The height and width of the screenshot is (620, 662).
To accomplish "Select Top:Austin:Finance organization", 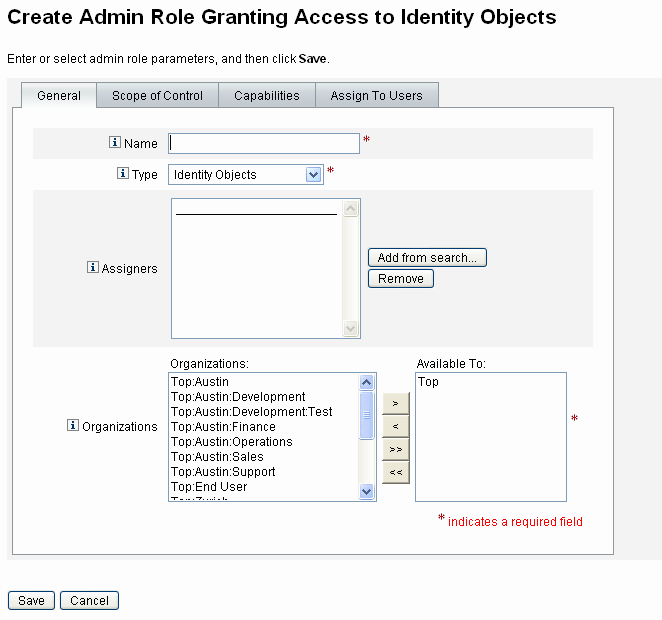I will pyautogui.click(x=223, y=427).
